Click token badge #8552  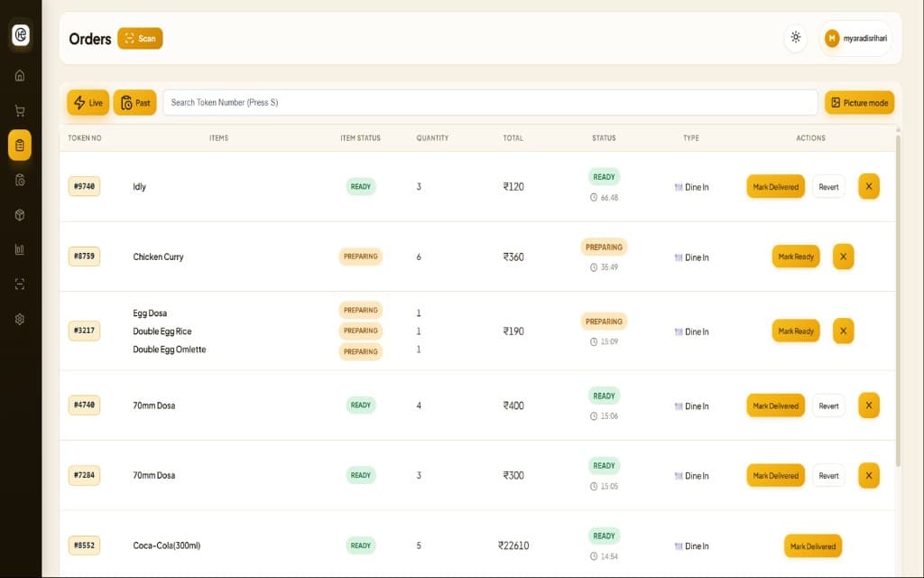(x=84, y=545)
